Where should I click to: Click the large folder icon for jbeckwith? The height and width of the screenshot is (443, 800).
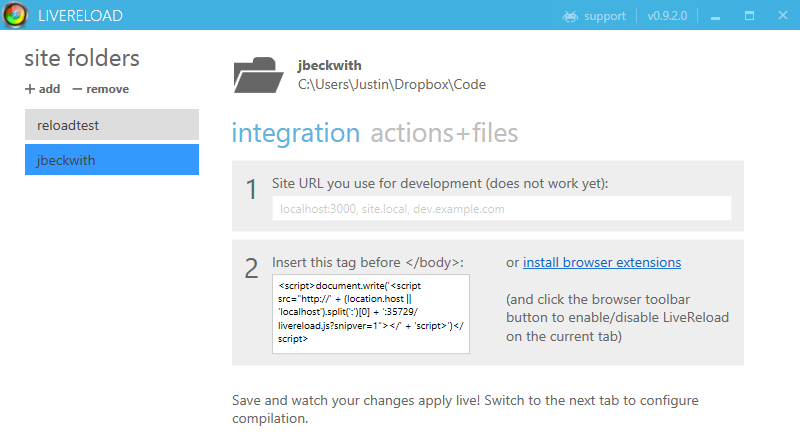click(258, 75)
